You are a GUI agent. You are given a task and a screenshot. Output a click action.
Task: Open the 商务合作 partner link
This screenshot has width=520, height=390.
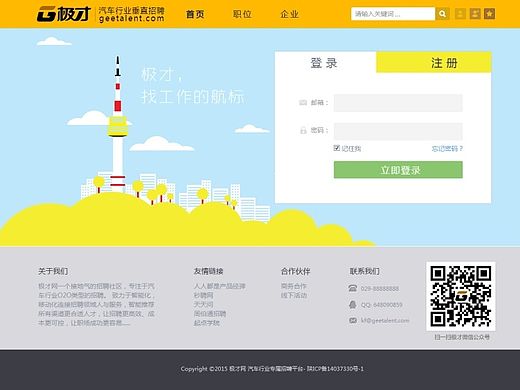click(x=294, y=286)
